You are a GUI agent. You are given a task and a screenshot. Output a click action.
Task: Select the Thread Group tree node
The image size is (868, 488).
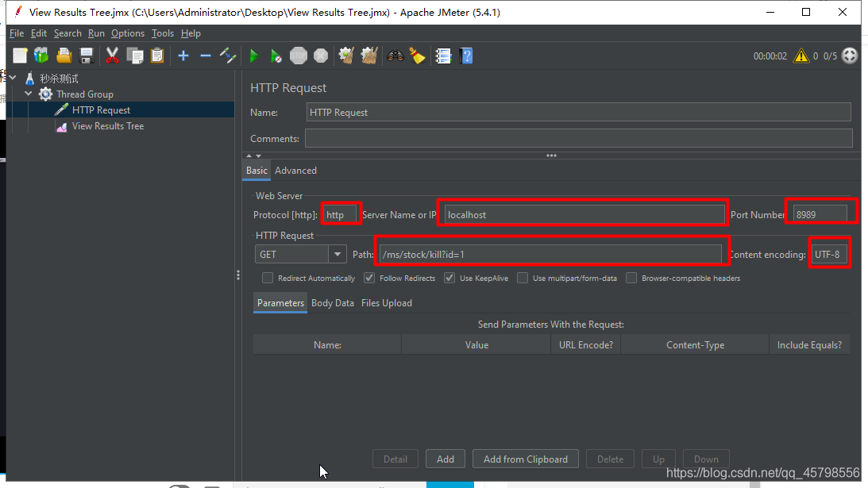pos(85,94)
